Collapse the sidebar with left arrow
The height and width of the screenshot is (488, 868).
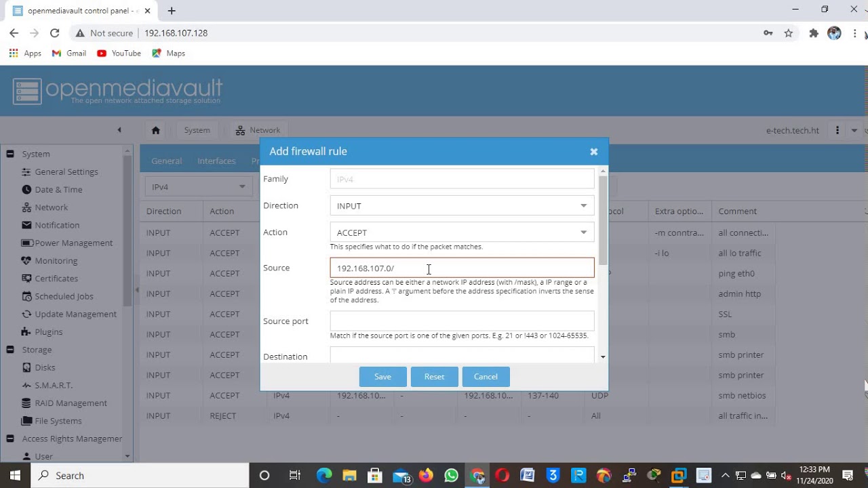pos(119,130)
